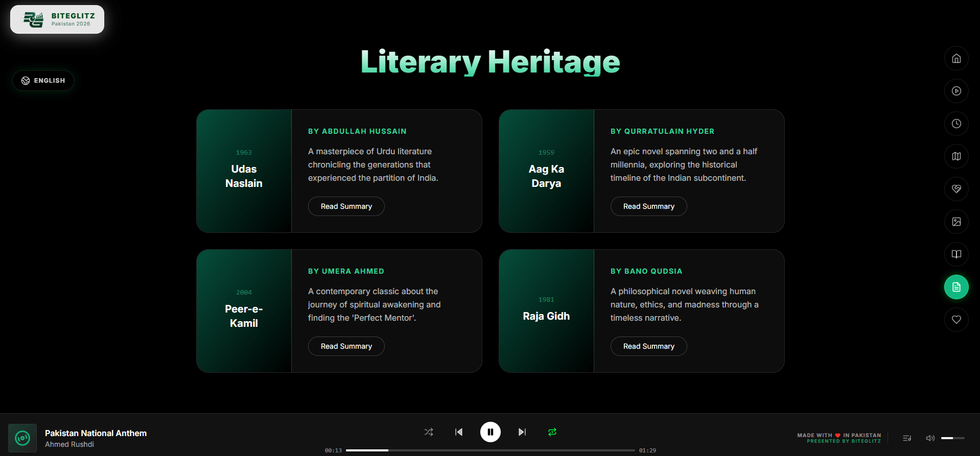Read Summary for Peer-e-Kamil
This screenshot has height=456, width=980.
click(346, 346)
